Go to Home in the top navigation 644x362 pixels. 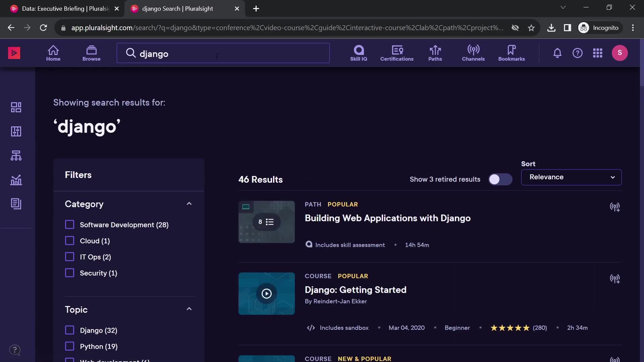coord(53,53)
